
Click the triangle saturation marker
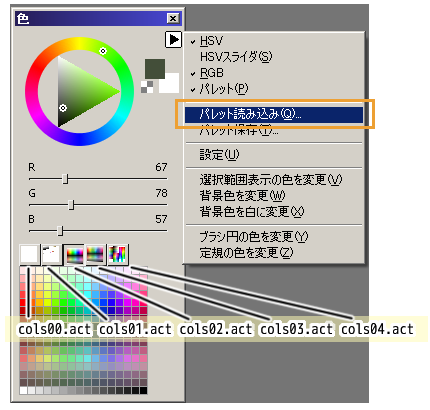pyautogui.click(x=63, y=108)
